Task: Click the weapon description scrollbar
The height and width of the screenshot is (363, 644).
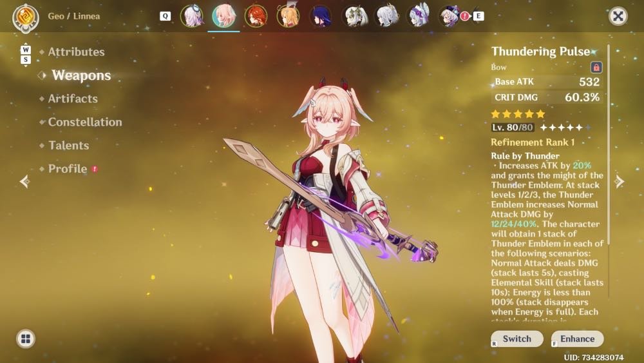Action: (x=609, y=144)
